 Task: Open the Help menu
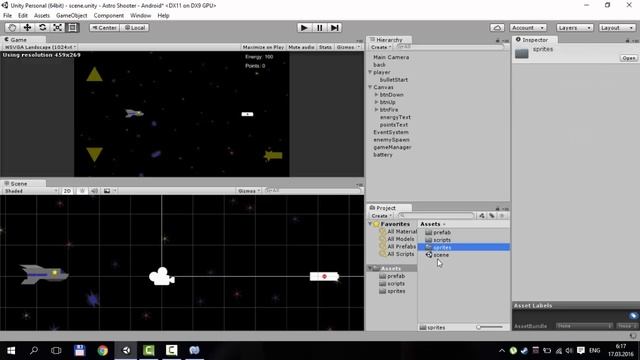163,16
